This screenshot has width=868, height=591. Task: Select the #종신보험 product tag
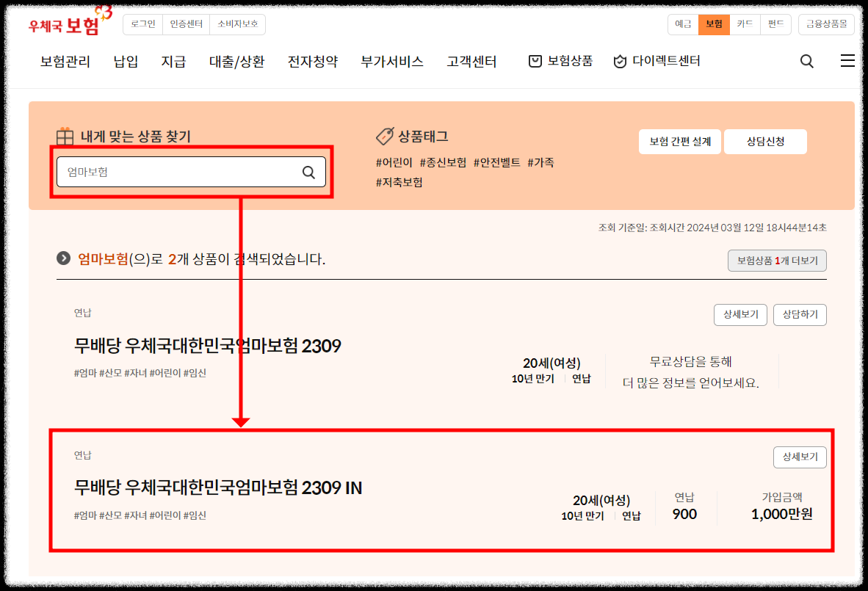(443, 162)
